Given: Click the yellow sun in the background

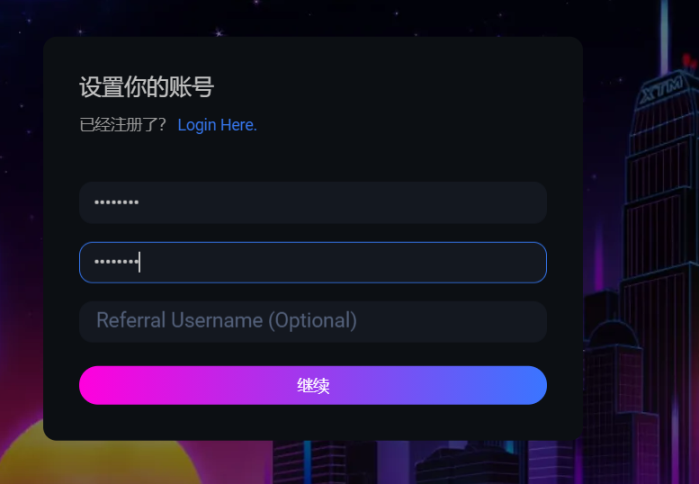Looking at the screenshot, I should coord(98,457).
